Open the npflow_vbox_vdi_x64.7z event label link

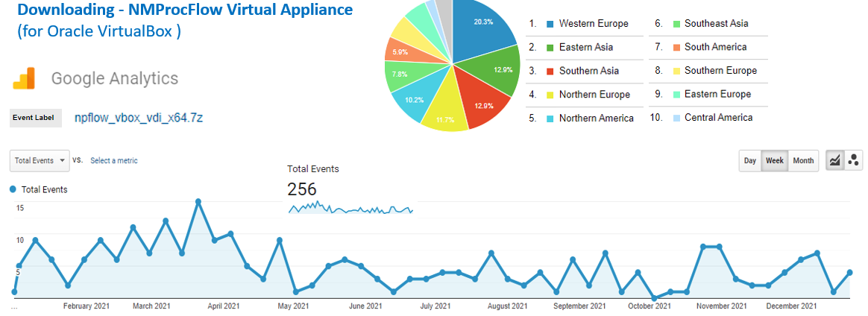(139, 118)
